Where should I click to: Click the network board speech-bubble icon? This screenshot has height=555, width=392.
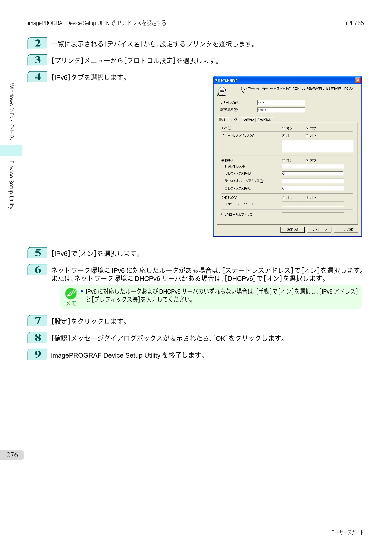pos(221,91)
